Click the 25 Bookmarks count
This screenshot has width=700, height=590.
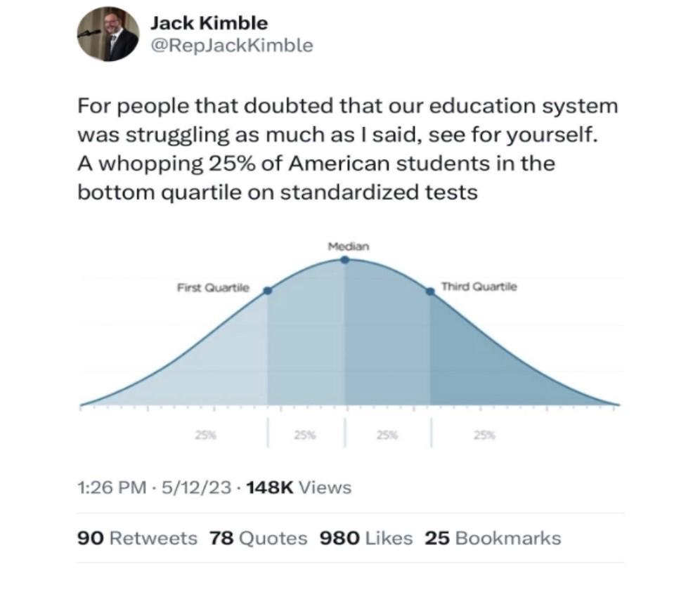(x=493, y=538)
